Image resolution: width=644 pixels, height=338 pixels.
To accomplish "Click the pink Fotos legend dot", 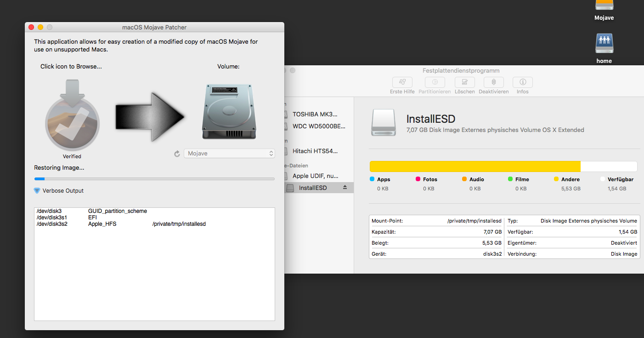I will point(418,179).
